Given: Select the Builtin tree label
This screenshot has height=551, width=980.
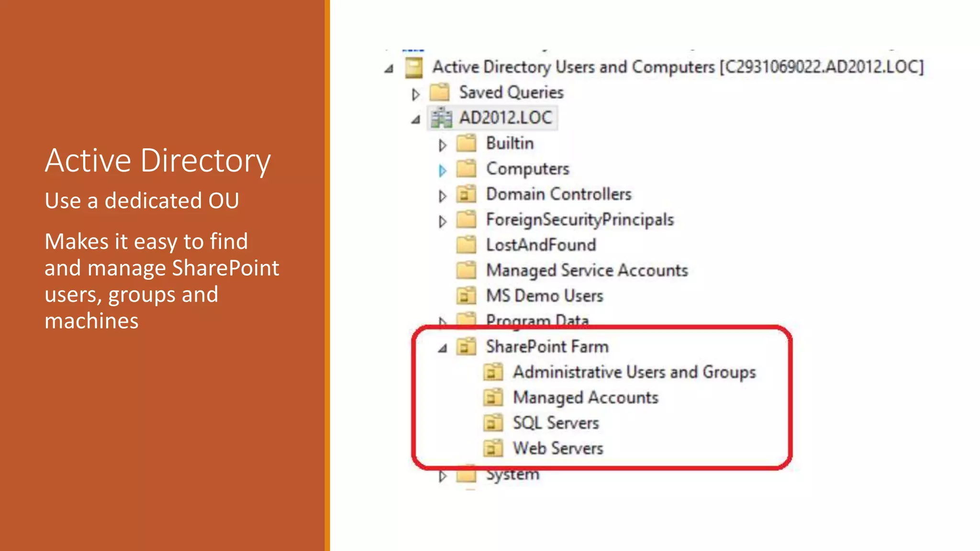Looking at the screenshot, I should 510,143.
